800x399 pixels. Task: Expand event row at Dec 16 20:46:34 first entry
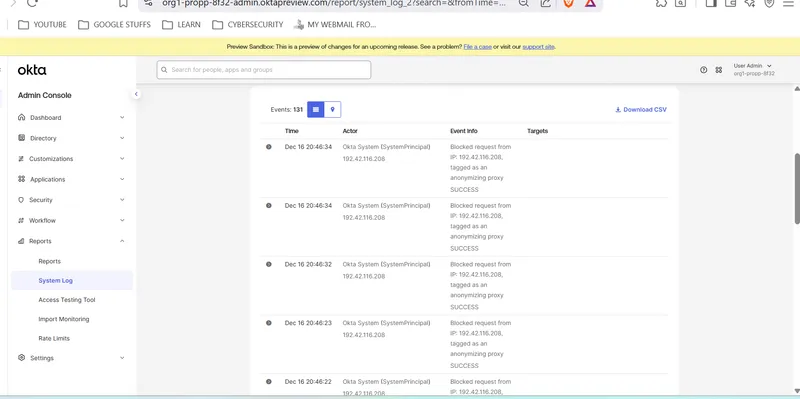269,147
